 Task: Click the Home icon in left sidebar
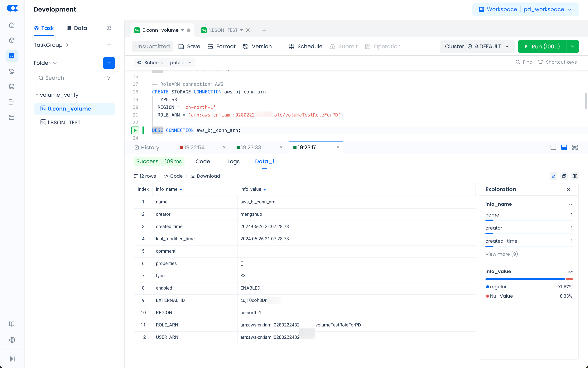click(12, 25)
